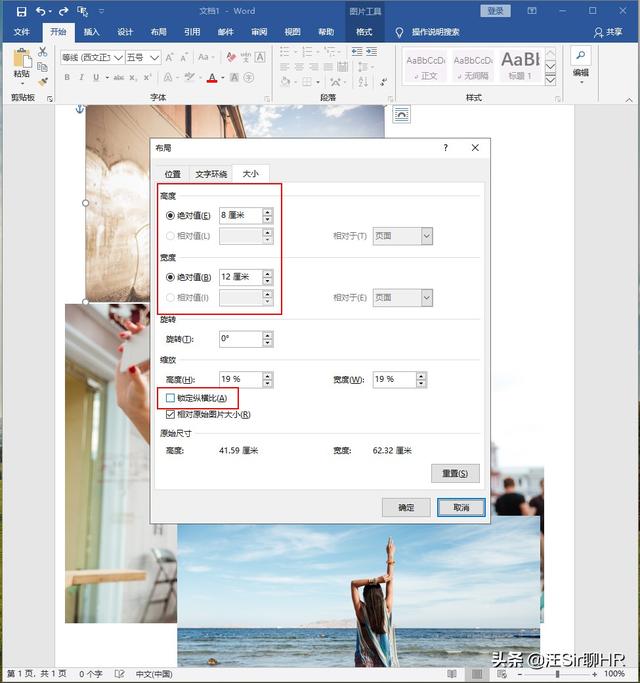Toggle Italic formatting
Viewport: 640px width, 683px height.
pos(81,78)
